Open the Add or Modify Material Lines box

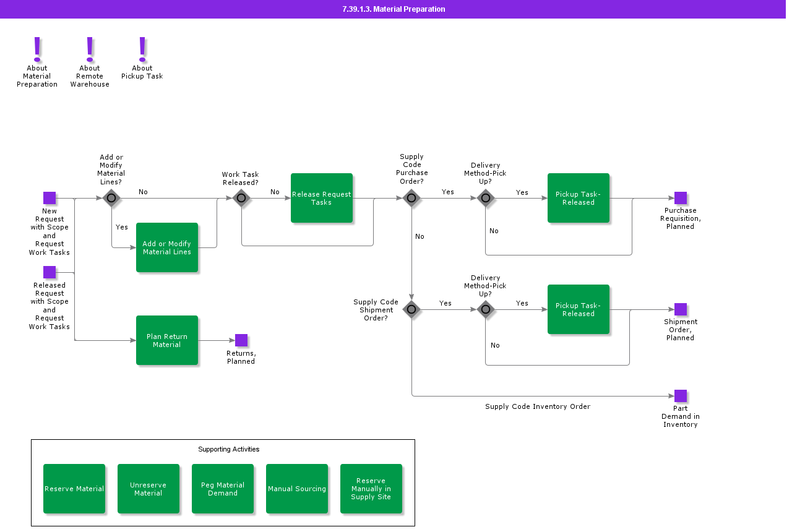(x=167, y=247)
